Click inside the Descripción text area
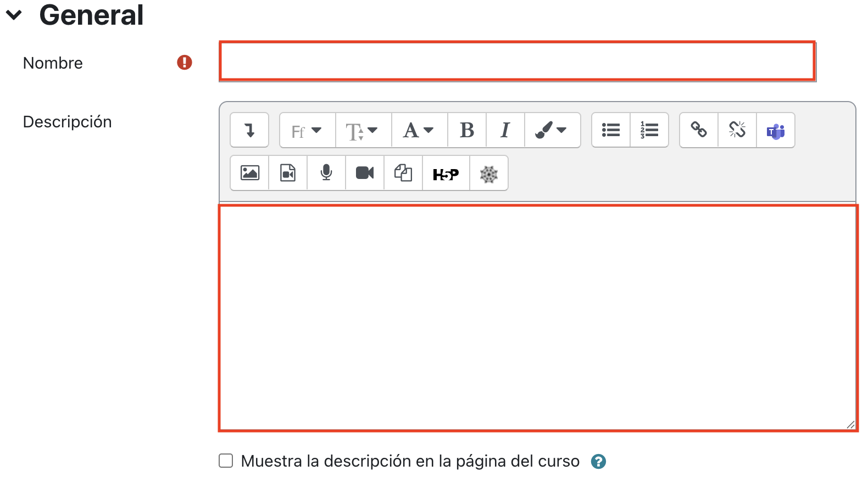The height and width of the screenshot is (482, 868). tap(538, 318)
